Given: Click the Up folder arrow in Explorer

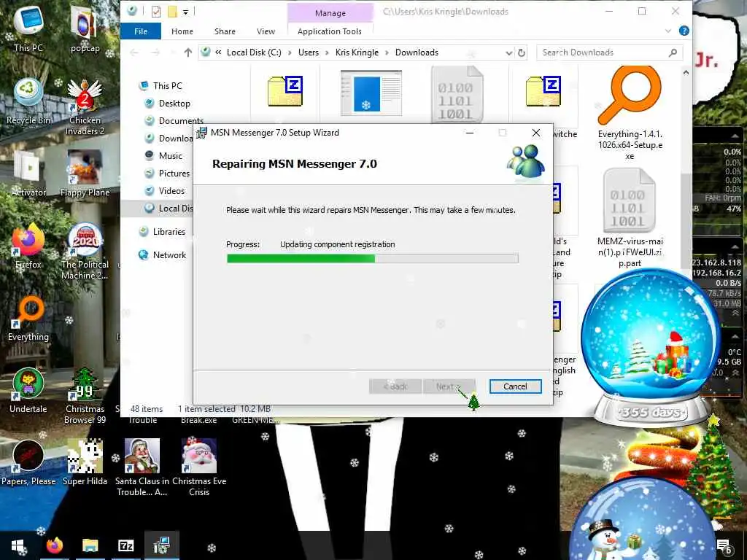Looking at the screenshot, I should (188, 52).
